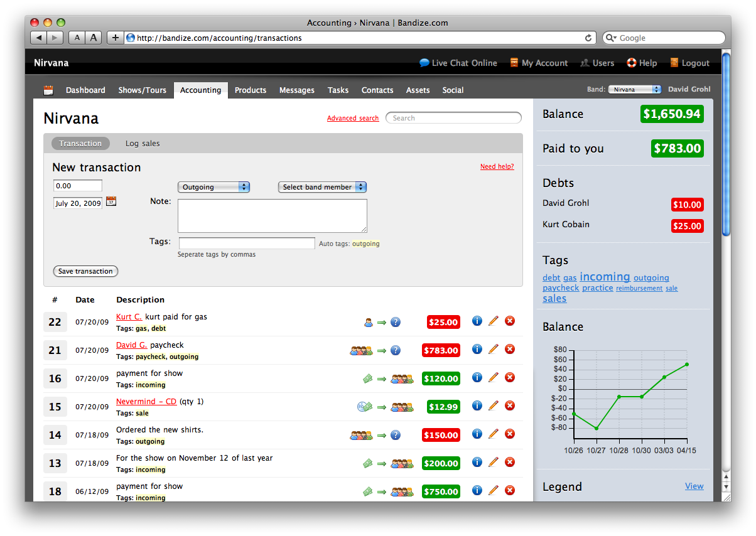Open the Outgoing transaction type dropdown
Viewport: 756px width, 536px height.
(214, 187)
